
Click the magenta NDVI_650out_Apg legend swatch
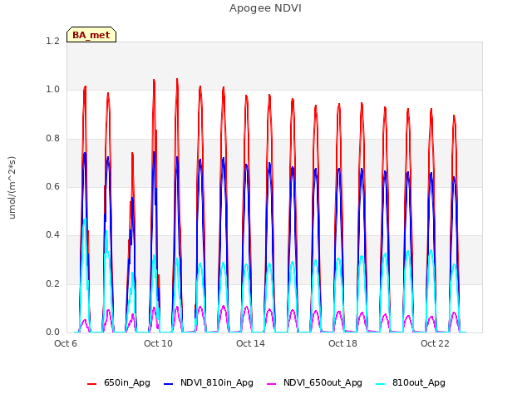tap(272, 384)
